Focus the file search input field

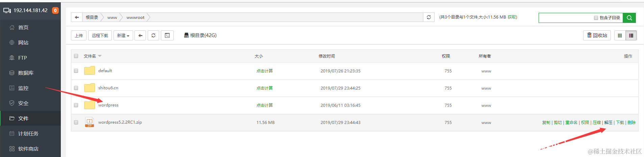(x=566, y=18)
